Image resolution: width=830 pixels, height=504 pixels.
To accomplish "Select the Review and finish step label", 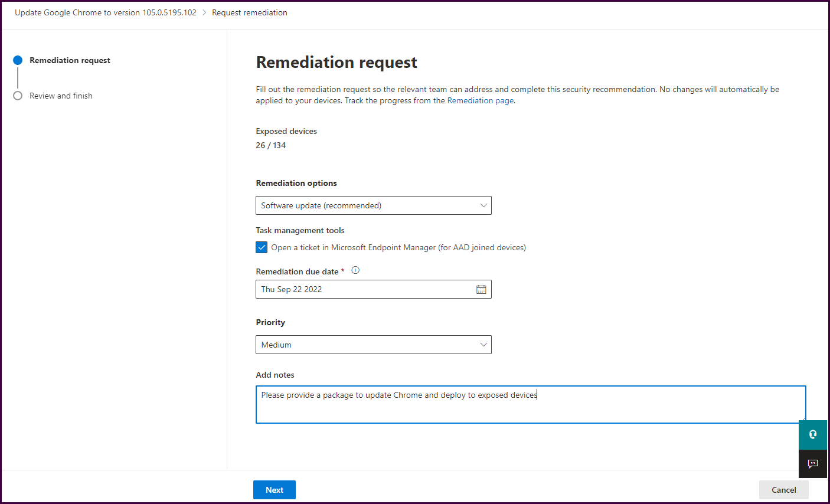I will [62, 96].
